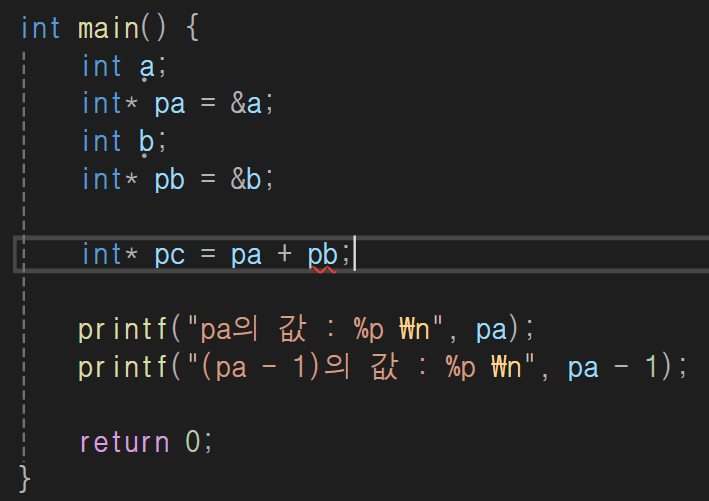
Task: Click the closing brace of main
Action: pos(25,478)
